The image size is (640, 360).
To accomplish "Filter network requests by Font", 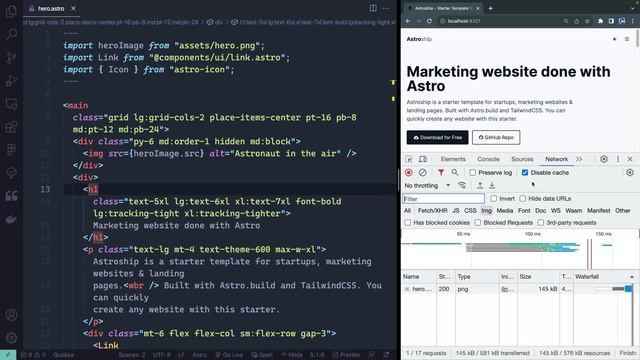I will [524, 211].
